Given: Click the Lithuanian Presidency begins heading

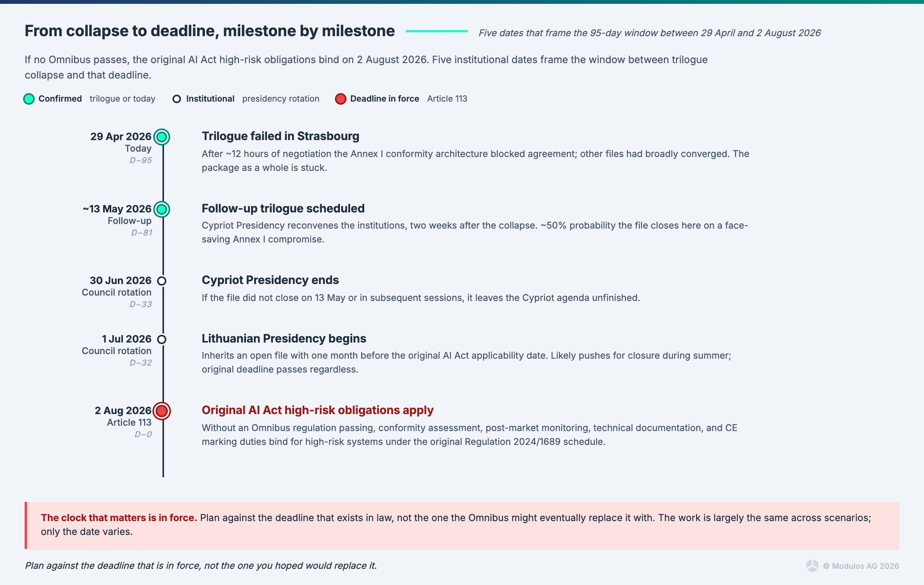Looking at the screenshot, I should 284,339.
